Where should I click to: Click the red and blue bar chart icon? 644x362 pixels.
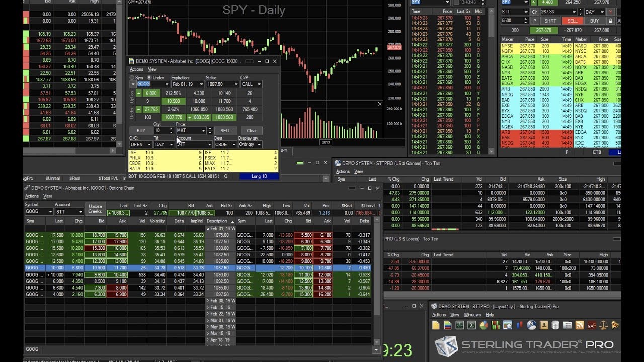pyautogui.click(x=520, y=325)
